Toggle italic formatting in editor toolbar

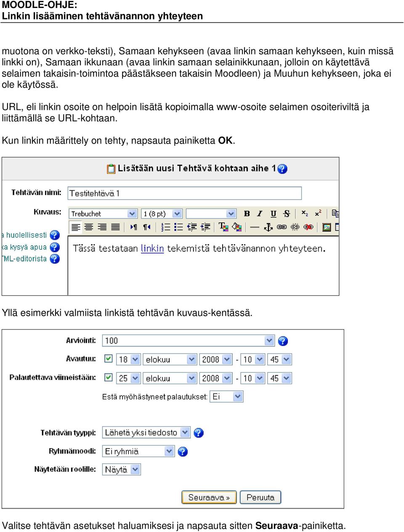click(x=260, y=214)
